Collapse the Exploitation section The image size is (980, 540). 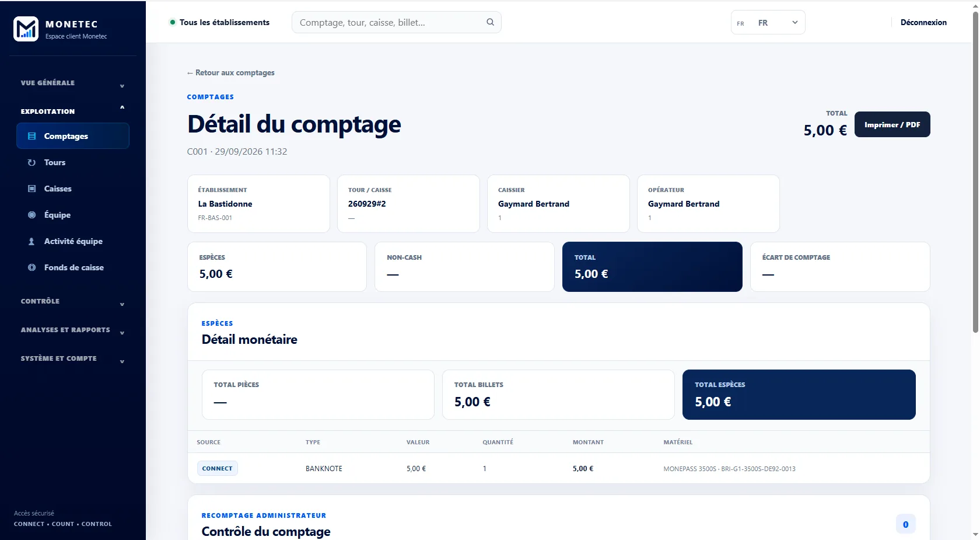pyautogui.click(x=73, y=111)
